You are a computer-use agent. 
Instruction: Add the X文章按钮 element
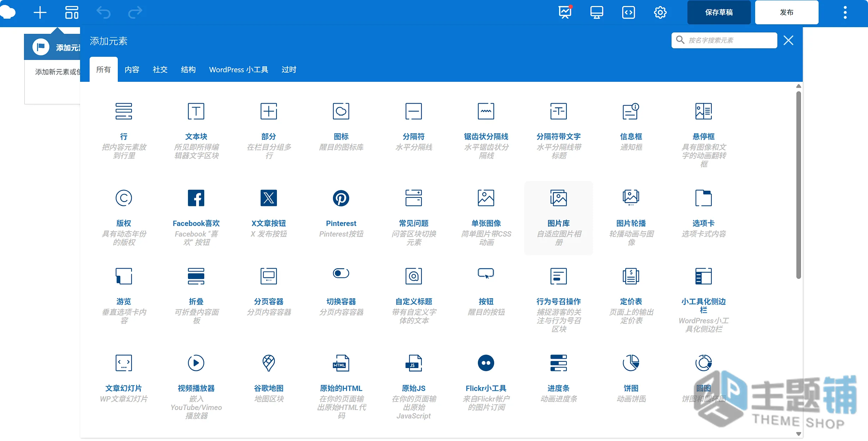pos(269,218)
